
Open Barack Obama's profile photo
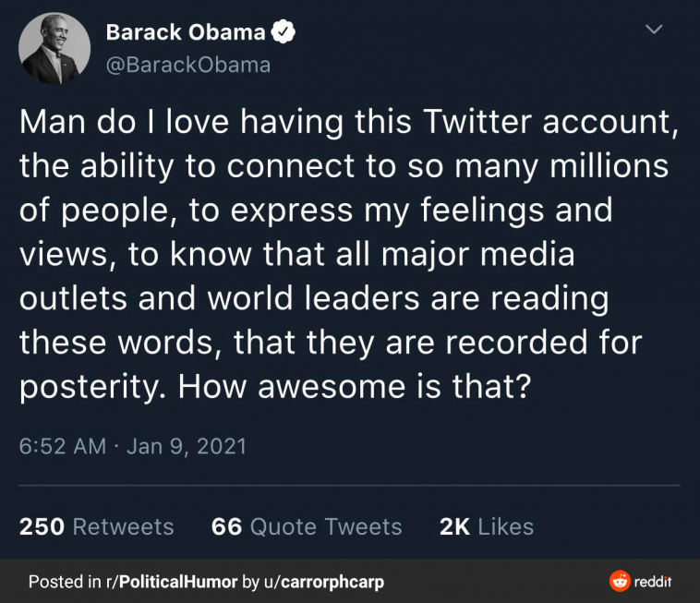coord(54,49)
